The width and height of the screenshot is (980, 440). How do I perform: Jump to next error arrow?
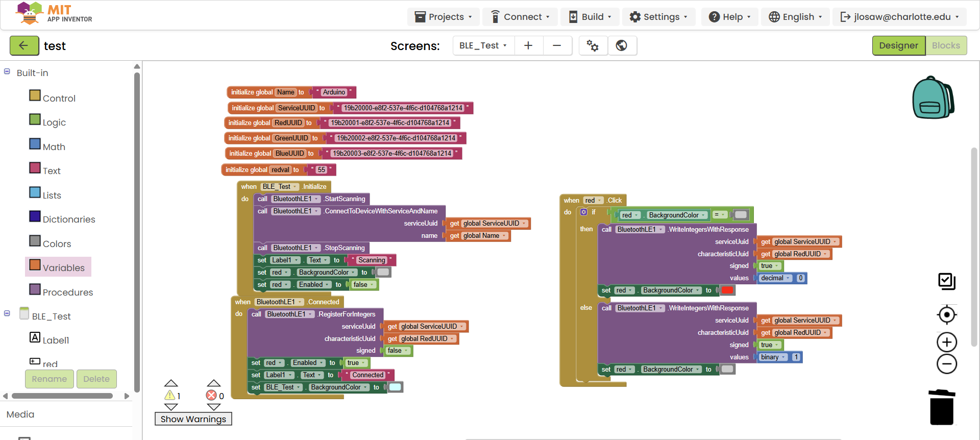214,407
